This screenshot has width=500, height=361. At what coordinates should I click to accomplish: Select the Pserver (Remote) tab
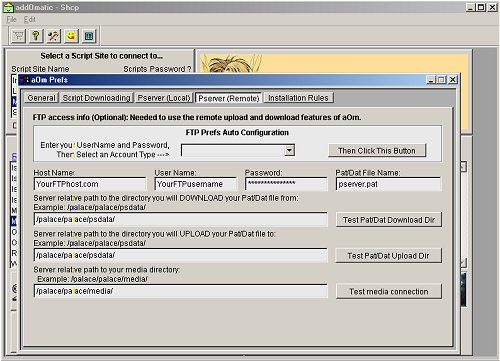point(229,98)
